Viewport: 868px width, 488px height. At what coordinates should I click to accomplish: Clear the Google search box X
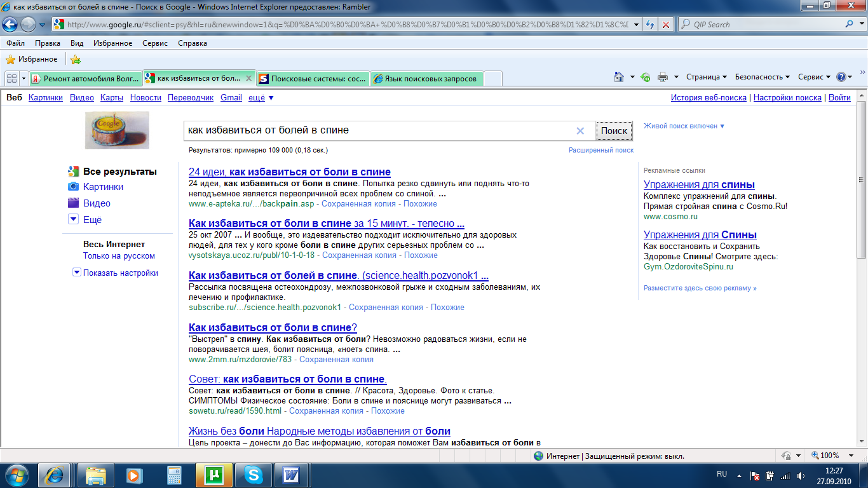click(580, 131)
